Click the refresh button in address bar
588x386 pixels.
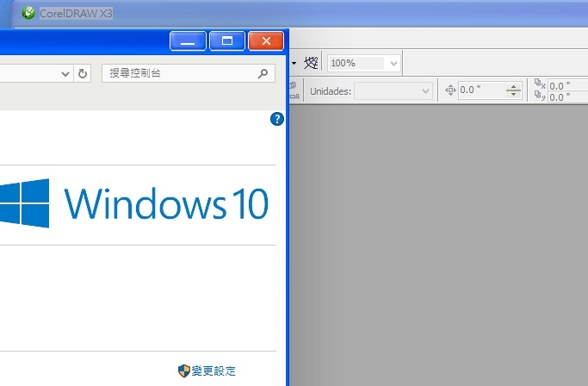coord(83,73)
